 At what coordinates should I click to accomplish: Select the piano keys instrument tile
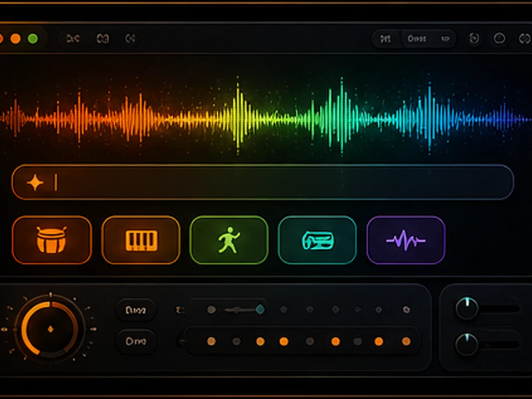pyautogui.click(x=141, y=240)
